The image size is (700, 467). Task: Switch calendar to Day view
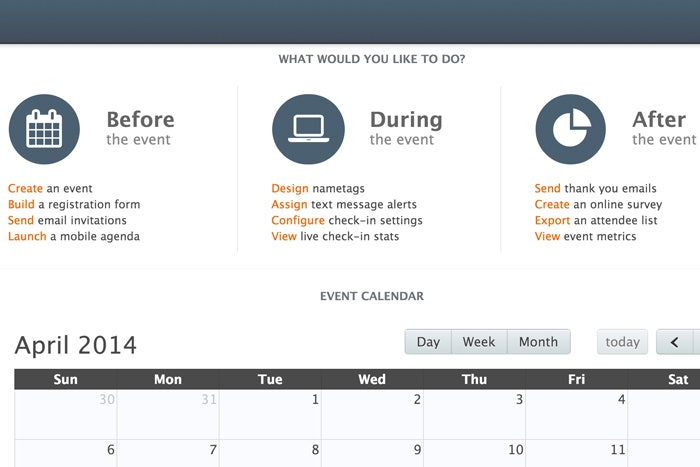pyautogui.click(x=428, y=342)
